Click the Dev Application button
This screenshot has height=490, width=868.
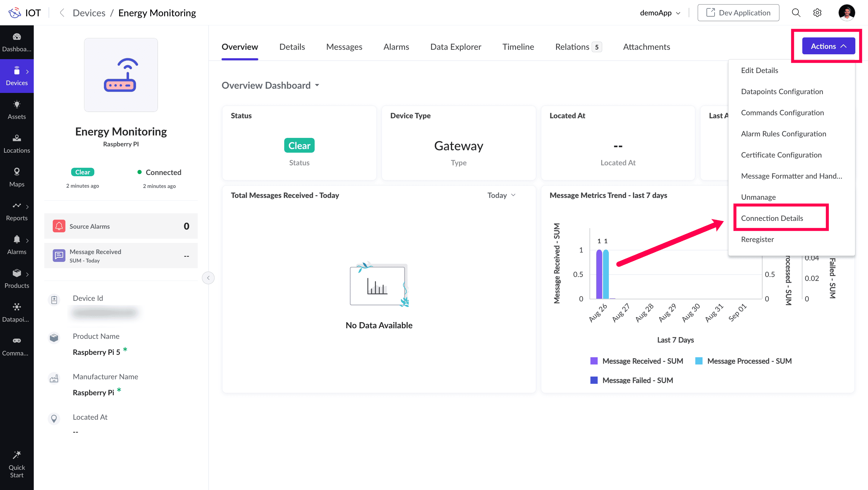coord(738,13)
